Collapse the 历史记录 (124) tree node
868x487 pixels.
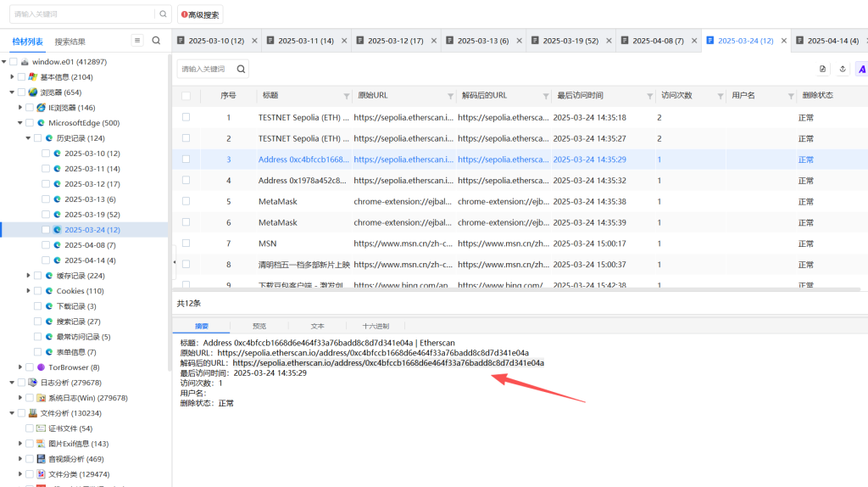point(28,138)
